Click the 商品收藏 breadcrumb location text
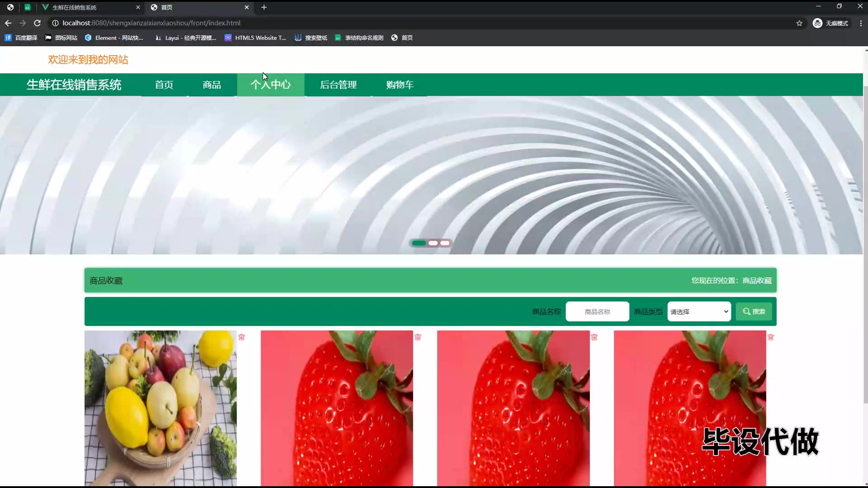 click(757, 281)
